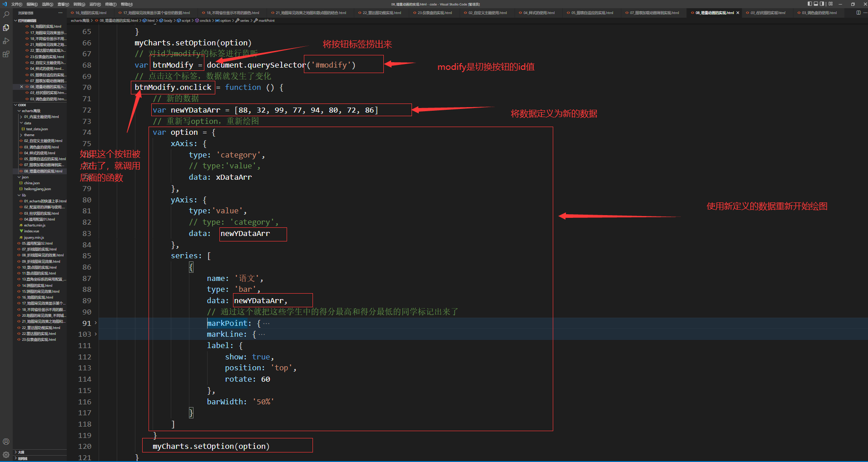Open the 终端 menu

tap(111, 4)
